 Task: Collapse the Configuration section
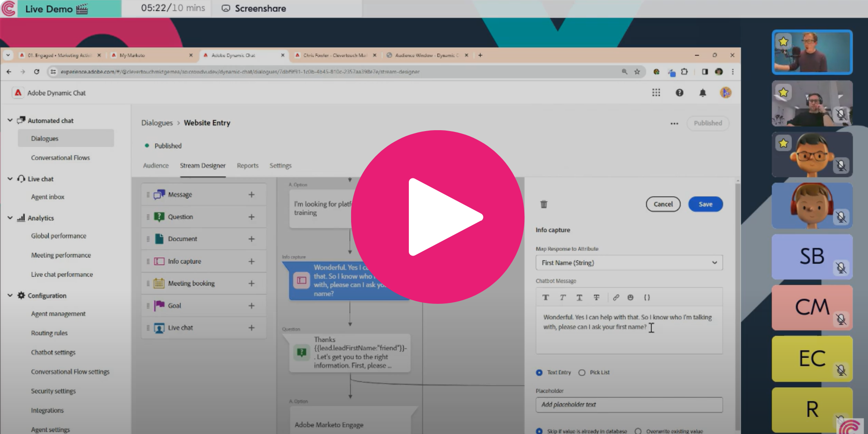coord(10,295)
